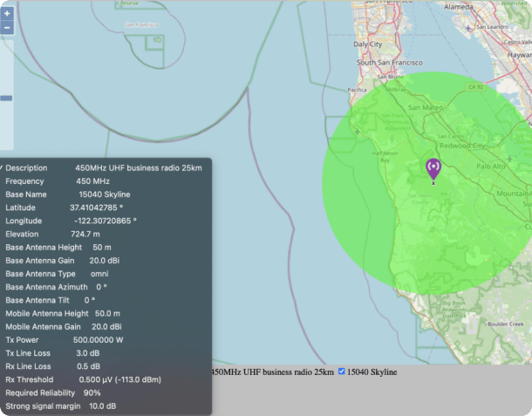Click the Half Moon Bay map label
The image size is (532, 416).
pyautogui.click(x=390, y=156)
